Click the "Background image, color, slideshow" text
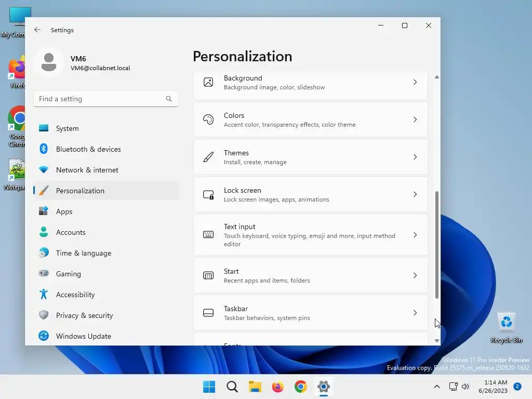The width and height of the screenshot is (532, 399). (x=274, y=87)
